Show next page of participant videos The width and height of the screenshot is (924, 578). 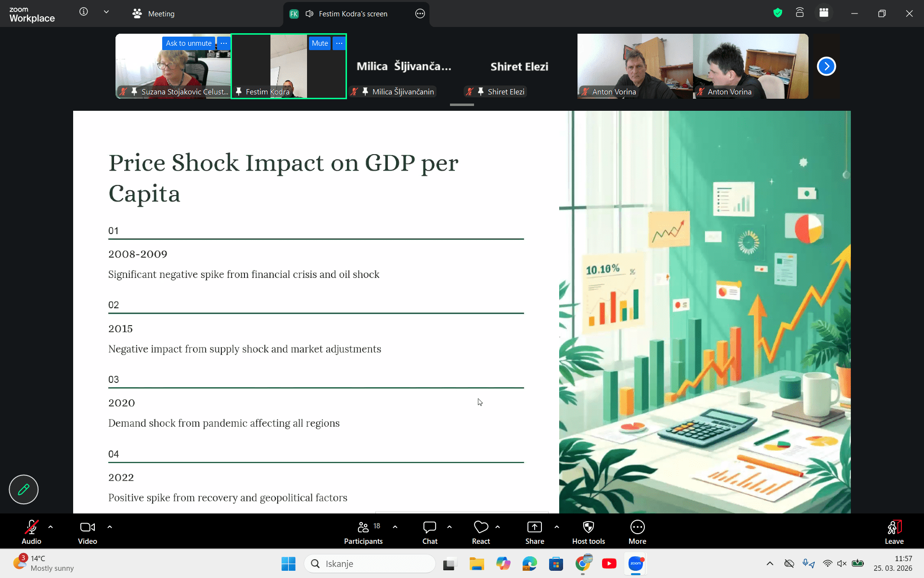(x=826, y=66)
